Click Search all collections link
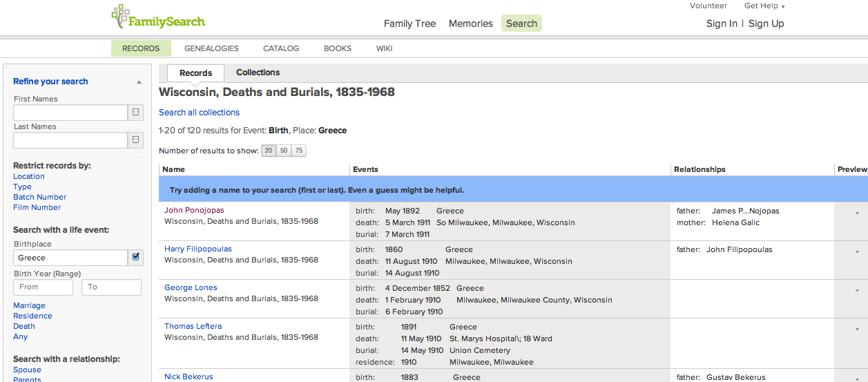Image resolution: width=868 pixels, height=382 pixels. (x=199, y=113)
